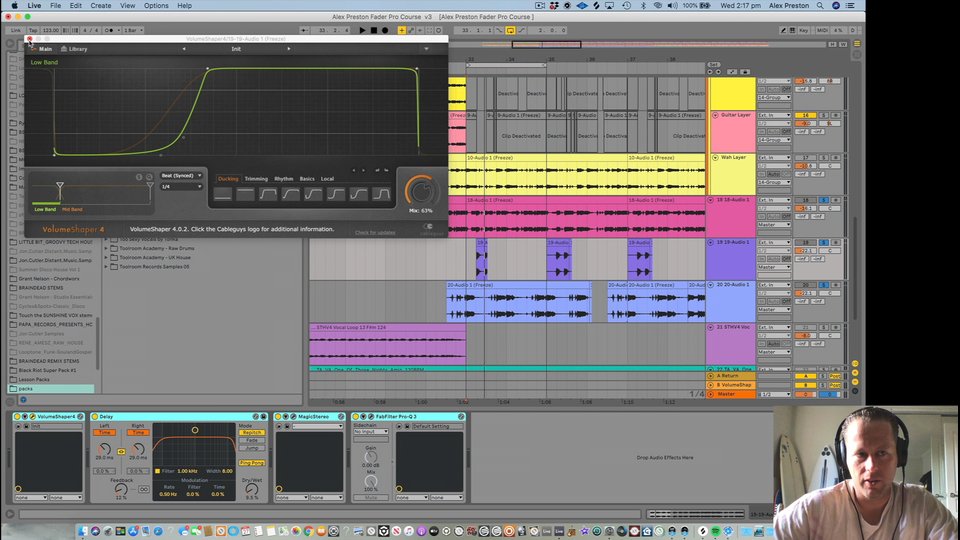Click the Delay Dry/Wet knob
Image resolution: width=960 pixels, height=540 pixels.
point(252,489)
